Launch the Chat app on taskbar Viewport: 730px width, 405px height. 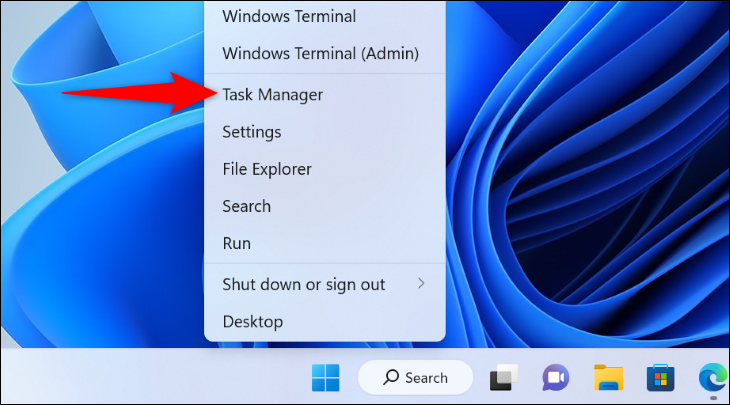(x=555, y=378)
